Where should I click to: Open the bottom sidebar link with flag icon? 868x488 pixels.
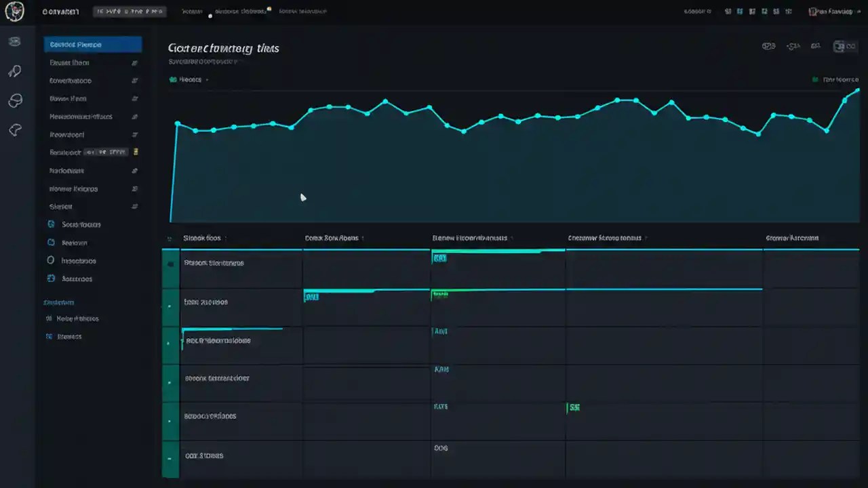(x=68, y=336)
